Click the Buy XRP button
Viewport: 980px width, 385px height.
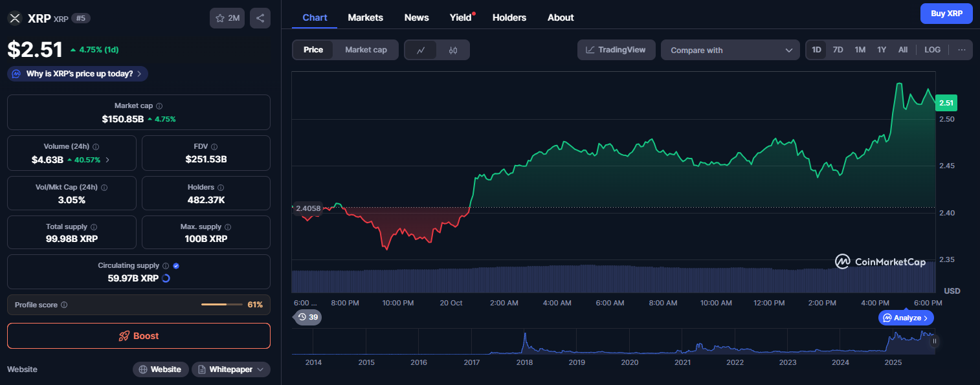tap(946, 14)
